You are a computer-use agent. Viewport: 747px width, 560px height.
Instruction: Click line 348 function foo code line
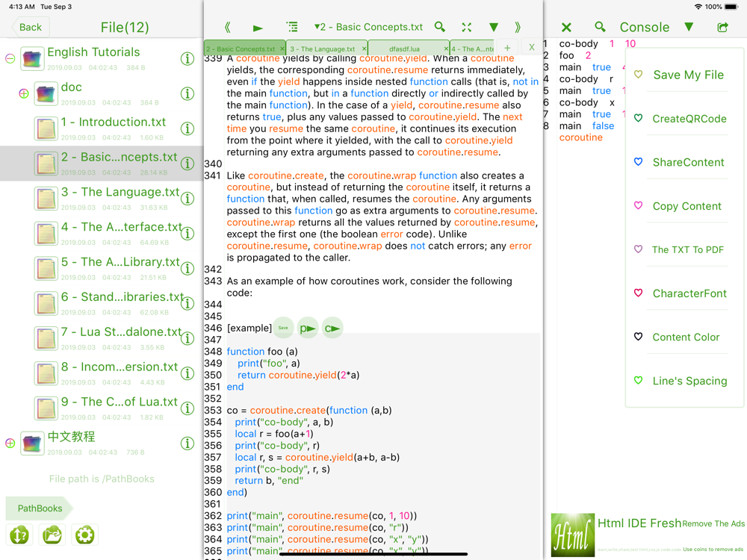click(262, 352)
